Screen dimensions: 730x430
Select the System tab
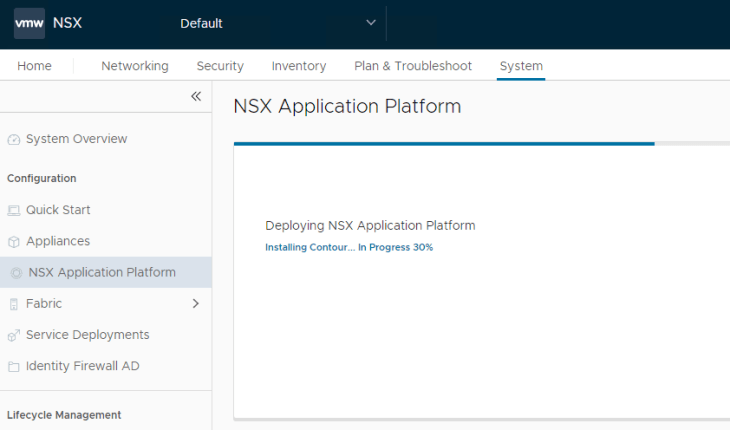(521, 66)
